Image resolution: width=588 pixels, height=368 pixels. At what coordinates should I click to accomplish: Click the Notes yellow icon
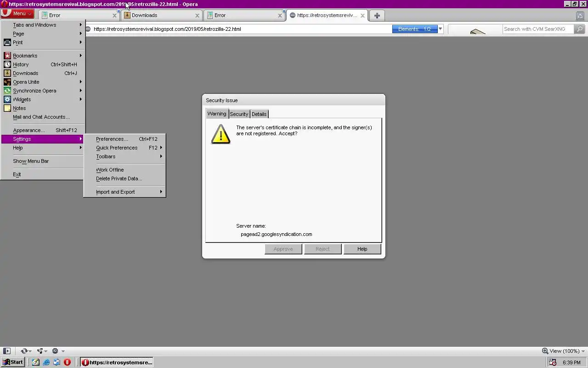(7, 108)
